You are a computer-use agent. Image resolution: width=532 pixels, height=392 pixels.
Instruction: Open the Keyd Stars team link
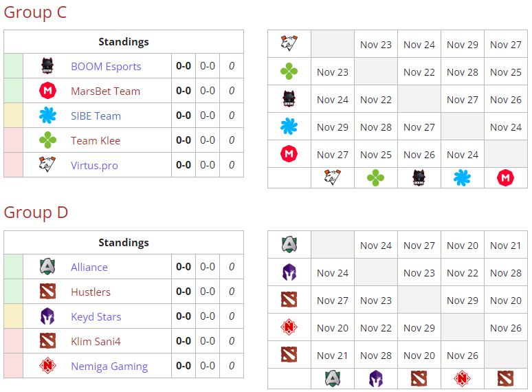96,317
